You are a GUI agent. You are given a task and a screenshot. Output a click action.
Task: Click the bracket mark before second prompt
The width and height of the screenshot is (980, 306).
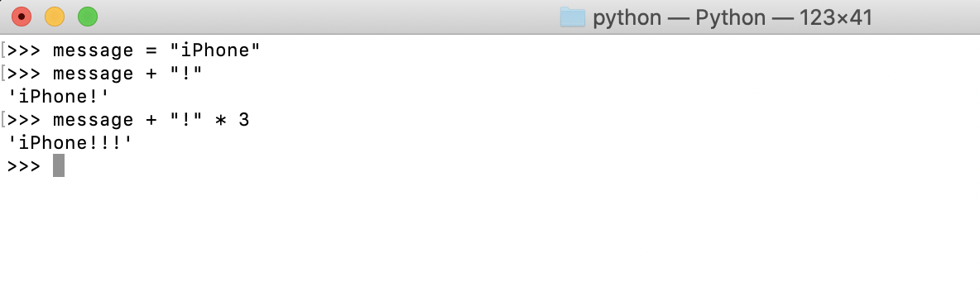4,74
